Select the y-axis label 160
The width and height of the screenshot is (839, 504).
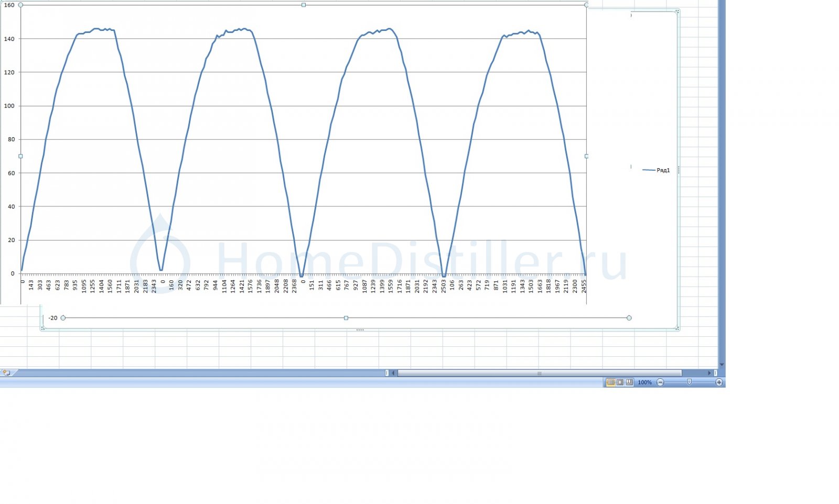(x=9, y=5)
